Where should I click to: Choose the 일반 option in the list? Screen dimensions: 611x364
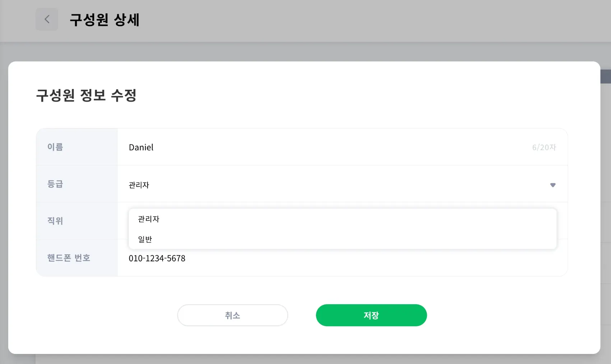point(145,239)
